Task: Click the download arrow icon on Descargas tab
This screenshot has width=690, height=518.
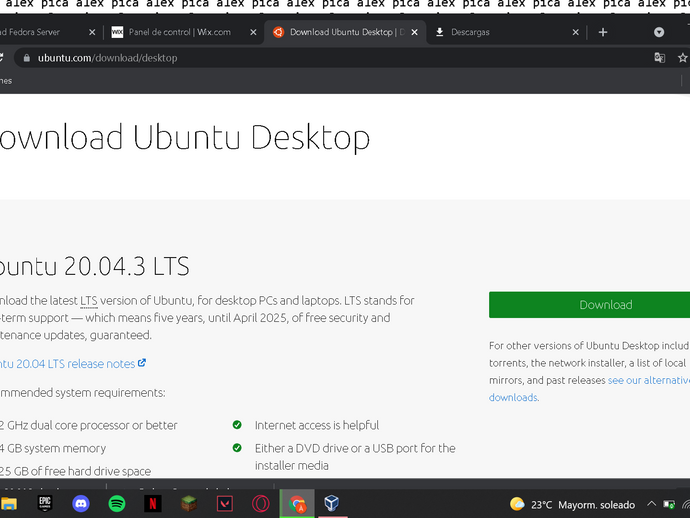Action: coord(439,32)
